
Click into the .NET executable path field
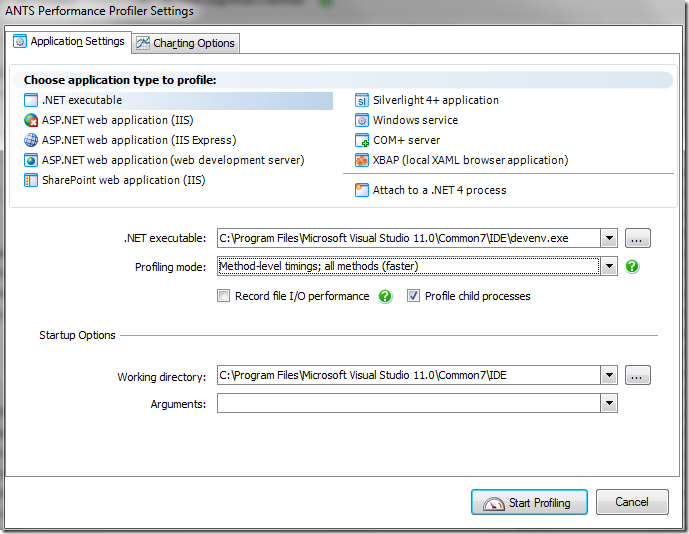tap(409, 239)
